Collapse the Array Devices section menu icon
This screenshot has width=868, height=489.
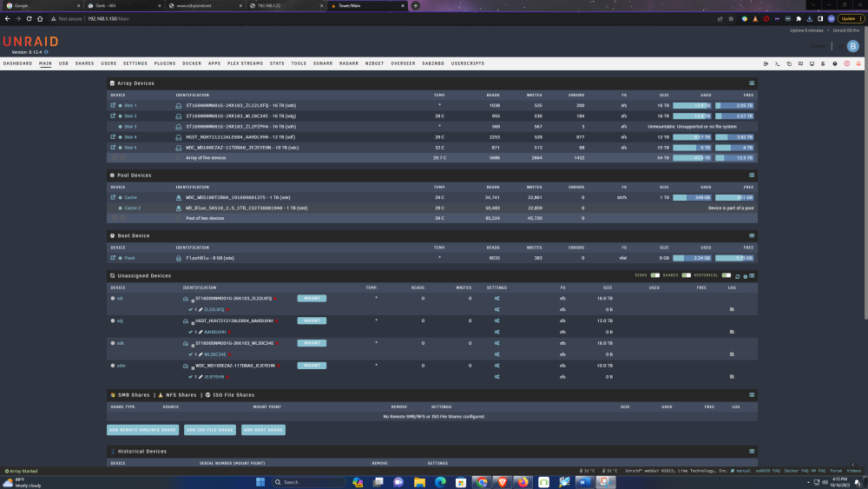(x=751, y=83)
